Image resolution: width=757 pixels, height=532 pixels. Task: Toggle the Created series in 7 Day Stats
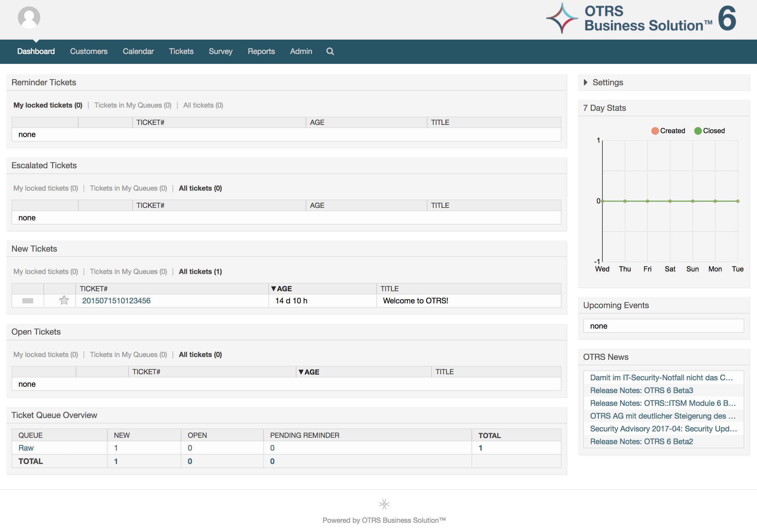[668, 131]
